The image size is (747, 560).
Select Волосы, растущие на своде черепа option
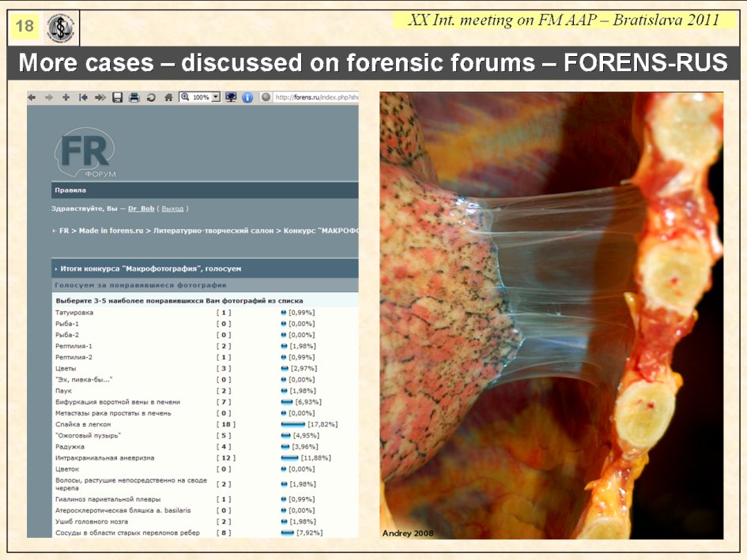(131, 484)
